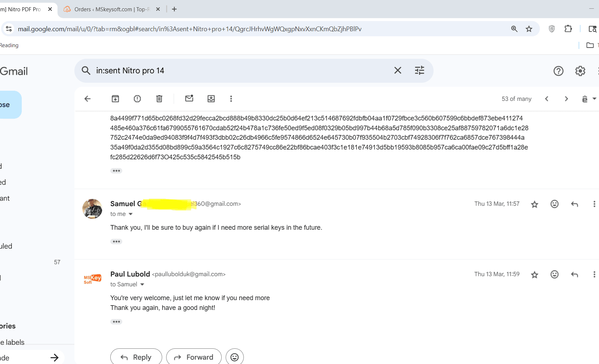This screenshot has height=364, width=599.
Task: Star Samuel's 11:57 message
Action: [x=534, y=204]
